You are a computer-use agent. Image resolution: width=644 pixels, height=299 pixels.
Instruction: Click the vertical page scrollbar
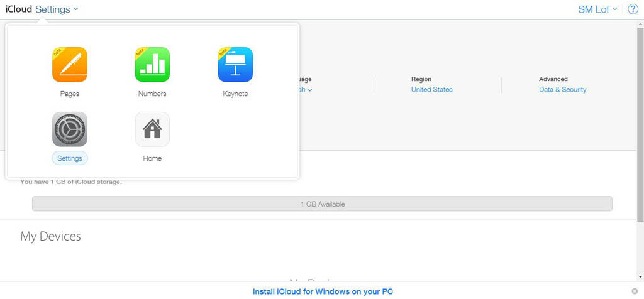(640, 123)
